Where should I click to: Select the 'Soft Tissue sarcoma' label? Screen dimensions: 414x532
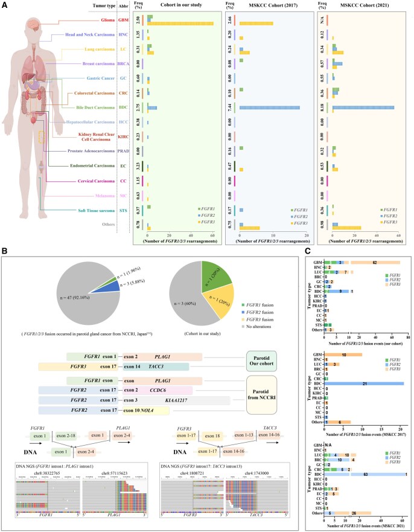(97, 210)
